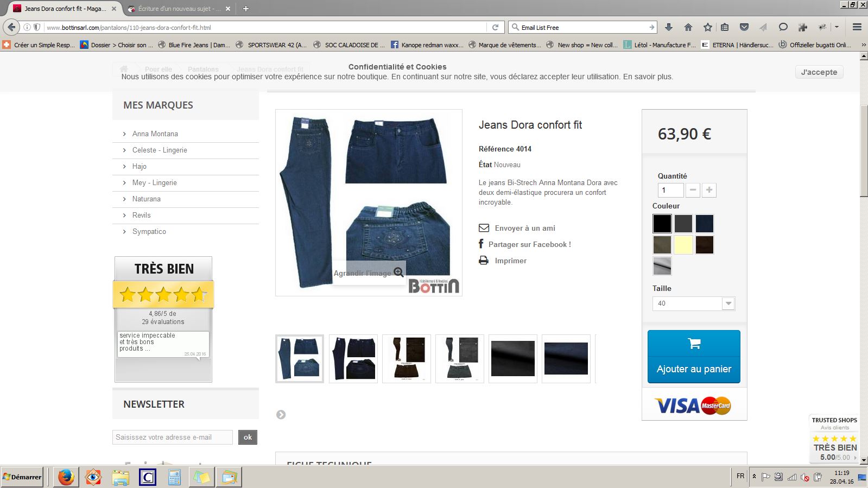Open chat bubble icon in toolbar

(783, 27)
